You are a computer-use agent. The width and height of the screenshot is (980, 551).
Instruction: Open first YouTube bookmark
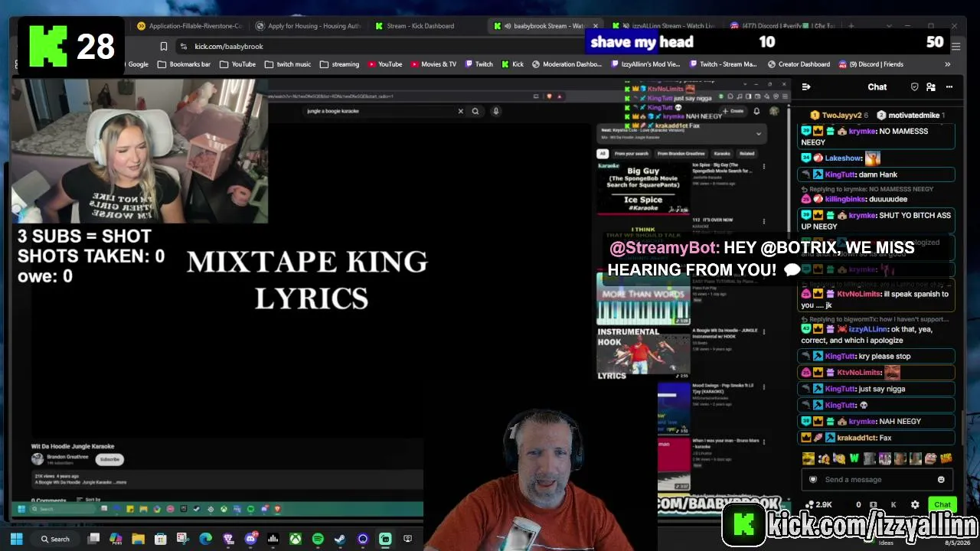[237, 64]
